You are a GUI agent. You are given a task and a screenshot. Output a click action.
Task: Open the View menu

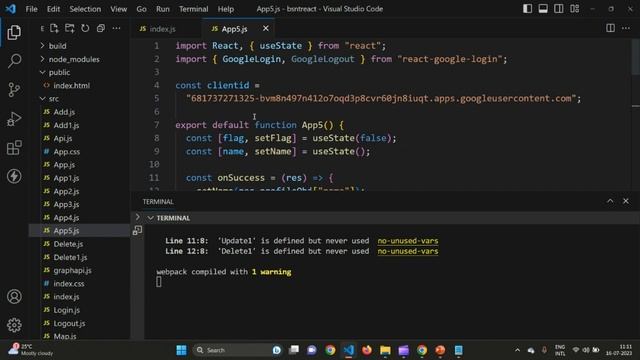coord(118,9)
